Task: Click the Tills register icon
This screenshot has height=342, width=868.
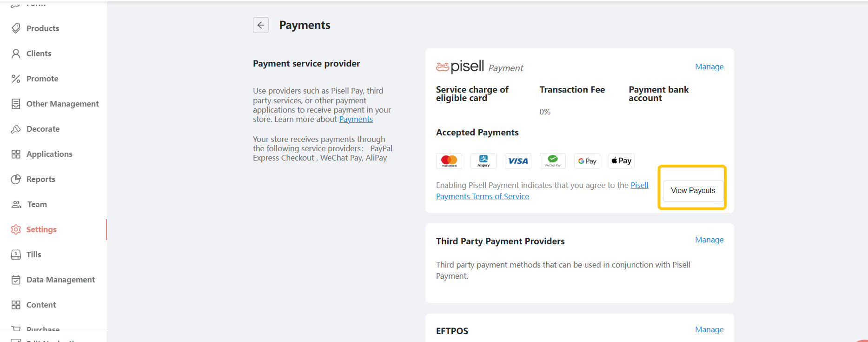Action: [x=16, y=255]
